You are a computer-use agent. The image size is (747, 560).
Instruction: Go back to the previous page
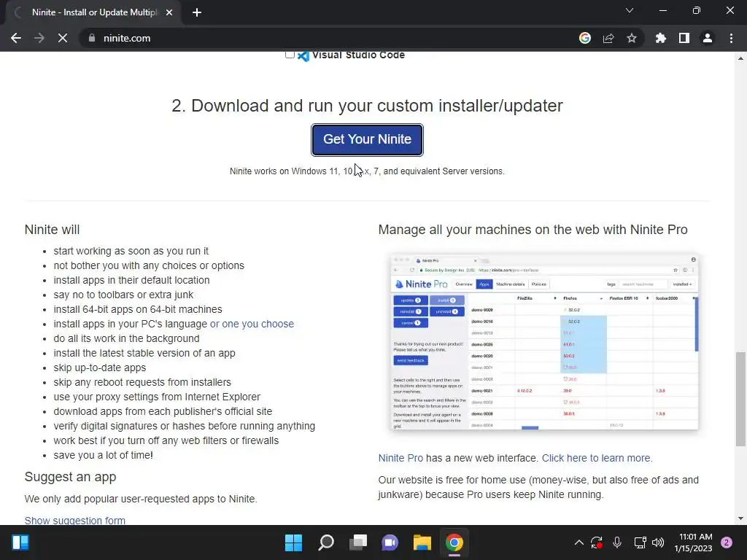pos(16,38)
